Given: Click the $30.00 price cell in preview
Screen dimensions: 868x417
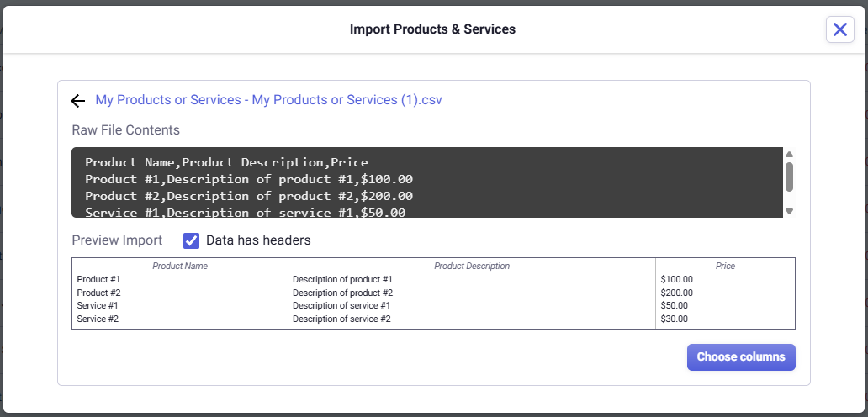Looking at the screenshot, I should [x=675, y=319].
